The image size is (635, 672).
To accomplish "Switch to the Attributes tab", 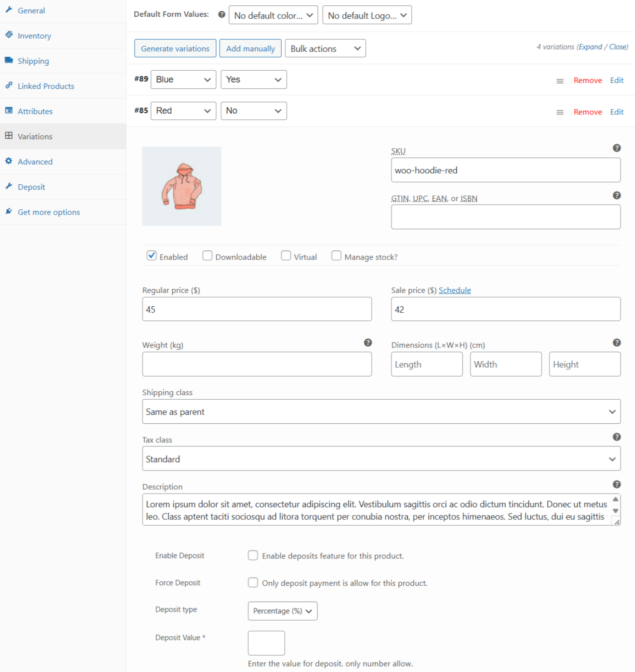I will (9, 110).
